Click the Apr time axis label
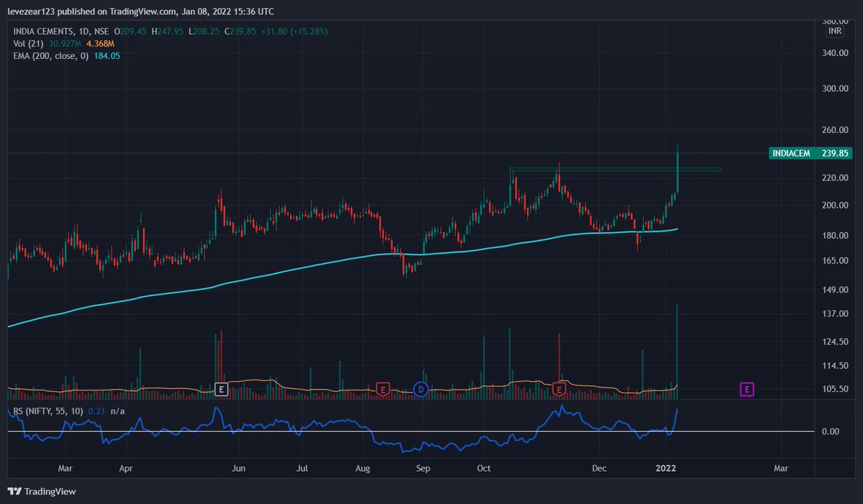Image resolution: width=863 pixels, height=504 pixels. point(126,469)
